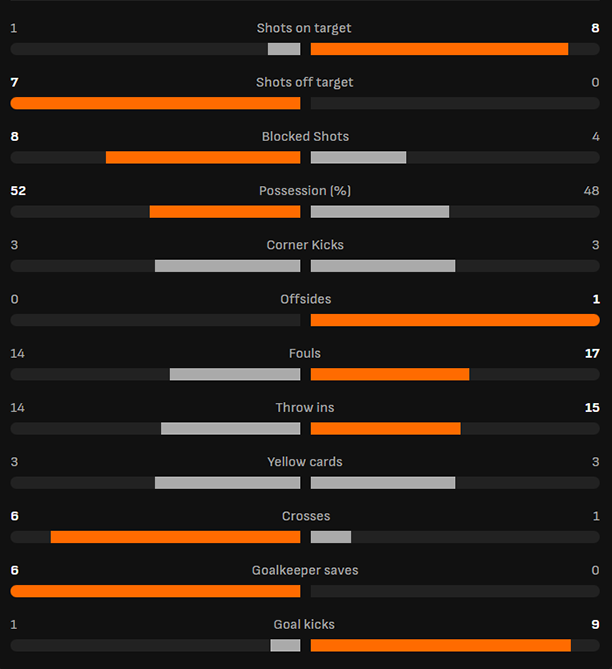The height and width of the screenshot is (669, 612).
Task: Click the Throw ins label
Action: (x=305, y=408)
